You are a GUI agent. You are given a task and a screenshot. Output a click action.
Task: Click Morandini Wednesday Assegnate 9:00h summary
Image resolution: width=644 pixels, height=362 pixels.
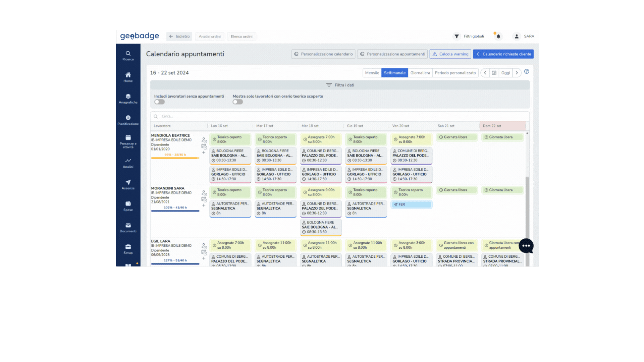321,192
